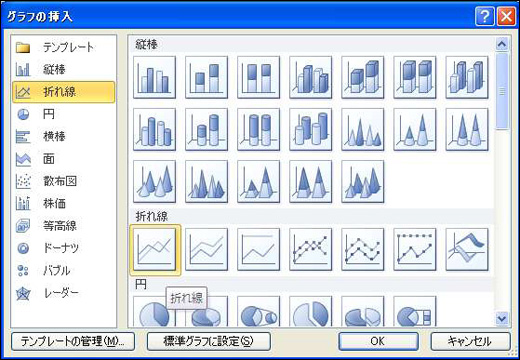Pick the clustered pyramid chart icon
The height and width of the screenshot is (360, 520).
tap(206, 181)
